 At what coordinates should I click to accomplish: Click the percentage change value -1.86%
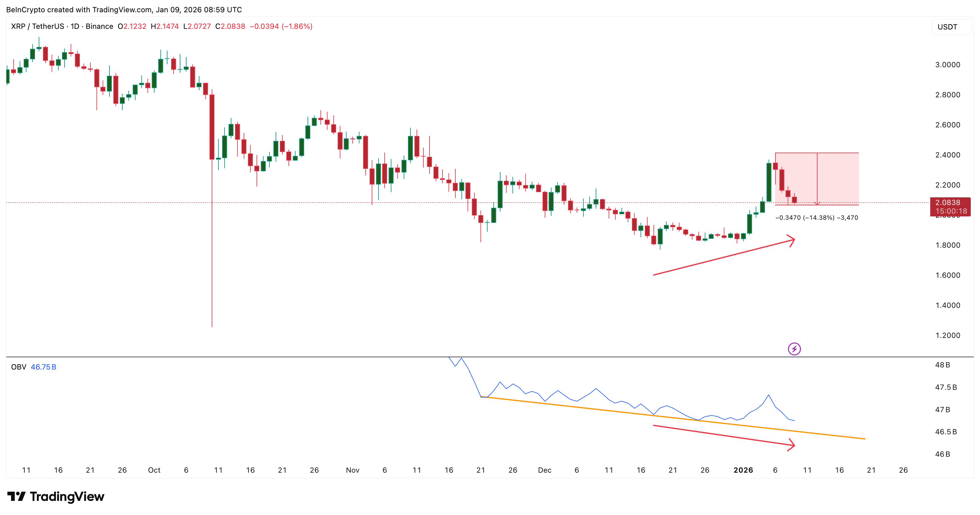click(x=297, y=27)
